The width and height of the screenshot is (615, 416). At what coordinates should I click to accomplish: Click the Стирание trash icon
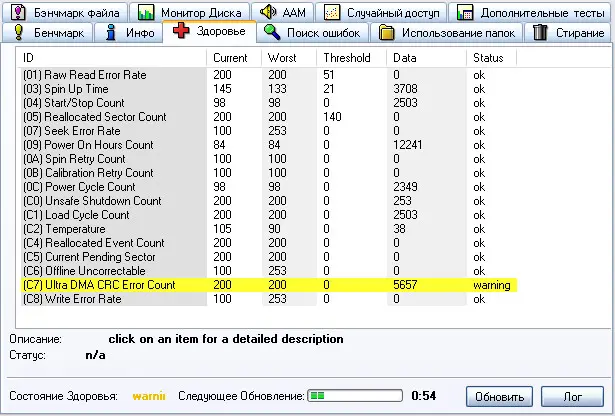point(541,33)
